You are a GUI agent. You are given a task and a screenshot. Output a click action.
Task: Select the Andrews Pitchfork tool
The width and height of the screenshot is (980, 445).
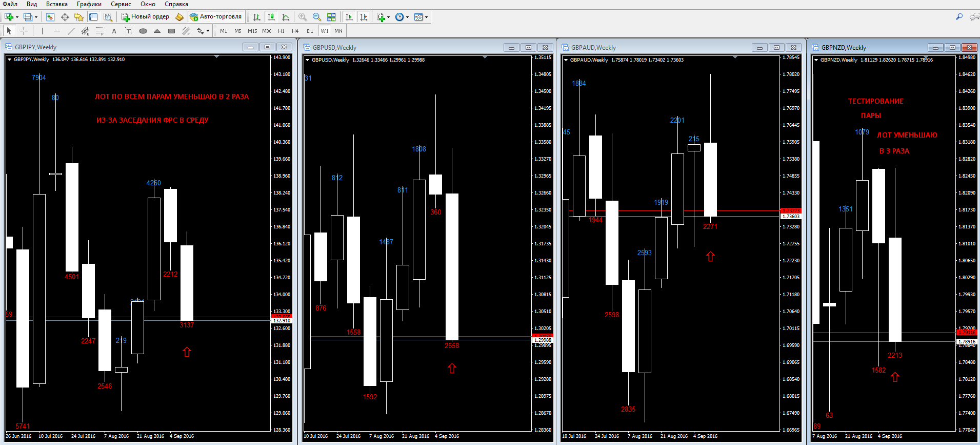[186, 31]
